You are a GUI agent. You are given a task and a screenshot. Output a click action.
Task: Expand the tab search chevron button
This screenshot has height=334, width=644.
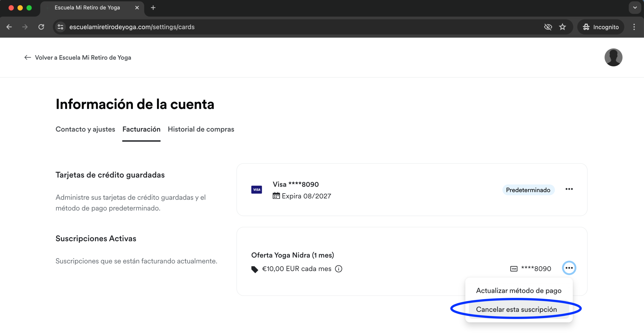pos(635,8)
